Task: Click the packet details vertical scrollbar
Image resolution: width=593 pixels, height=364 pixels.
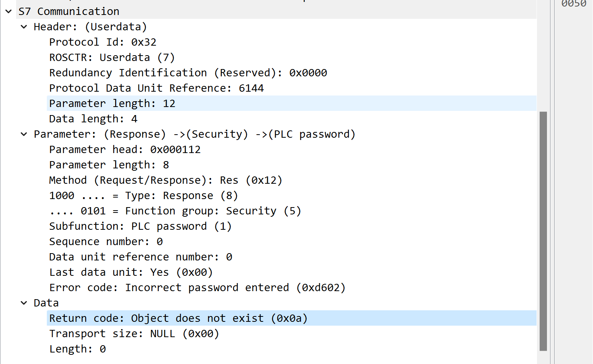Action: point(543,230)
